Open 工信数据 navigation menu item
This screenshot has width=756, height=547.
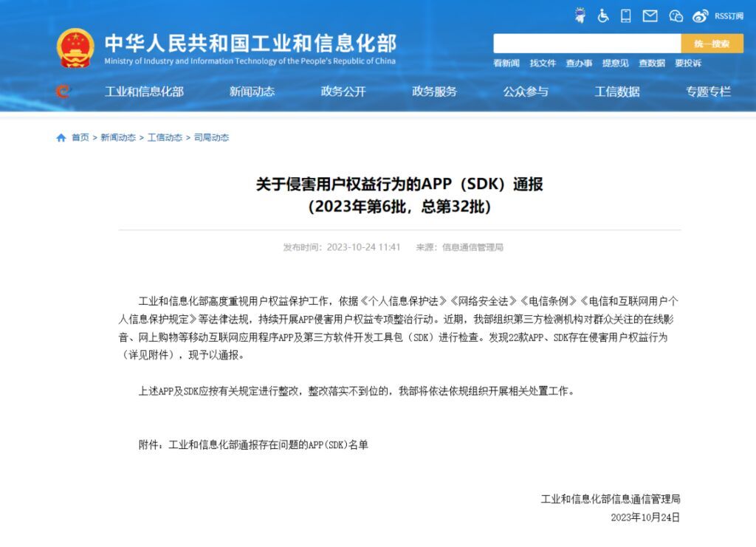617,92
